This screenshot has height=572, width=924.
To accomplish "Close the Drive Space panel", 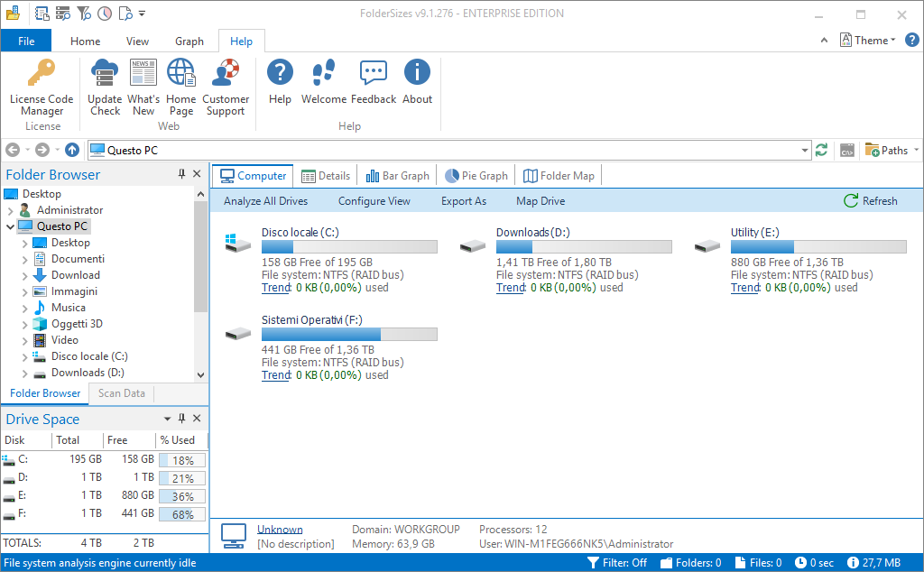I will tap(197, 419).
